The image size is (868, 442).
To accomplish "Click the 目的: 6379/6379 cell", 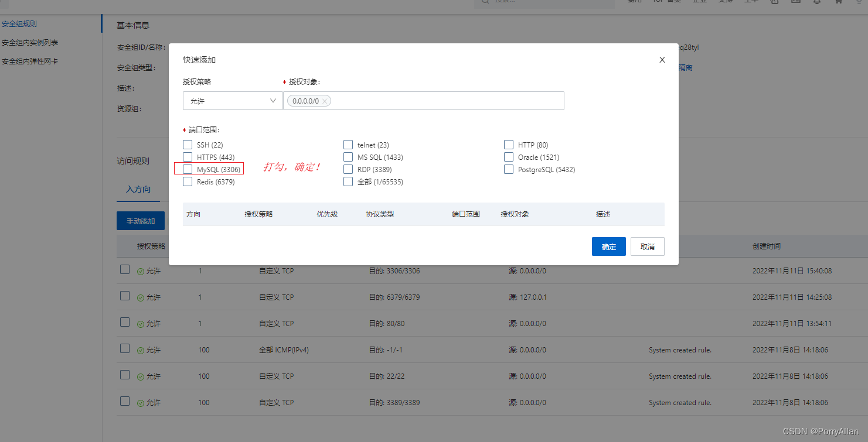I will coord(394,297).
